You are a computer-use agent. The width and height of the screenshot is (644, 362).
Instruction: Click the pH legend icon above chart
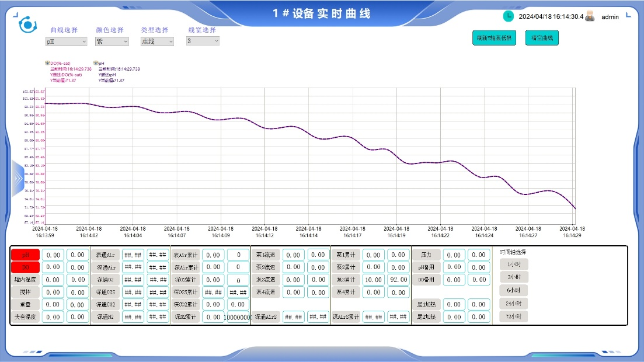click(x=96, y=62)
